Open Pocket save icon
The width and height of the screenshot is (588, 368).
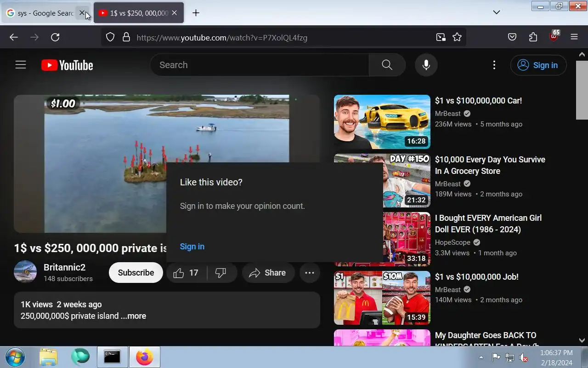pyautogui.click(x=512, y=37)
